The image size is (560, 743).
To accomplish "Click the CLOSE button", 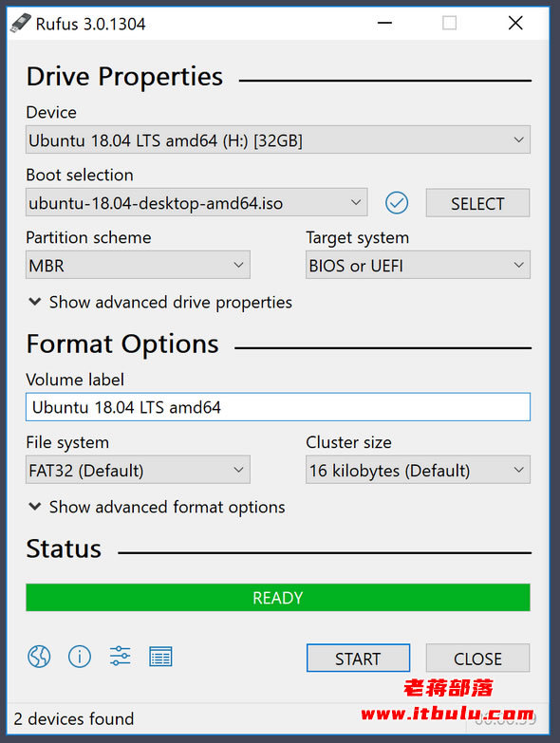I will tap(477, 659).
